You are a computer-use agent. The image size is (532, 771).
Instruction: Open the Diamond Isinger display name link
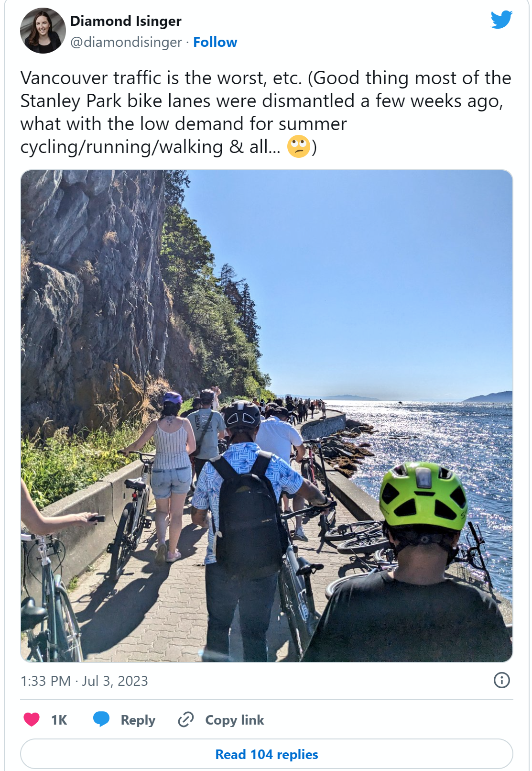click(x=126, y=21)
